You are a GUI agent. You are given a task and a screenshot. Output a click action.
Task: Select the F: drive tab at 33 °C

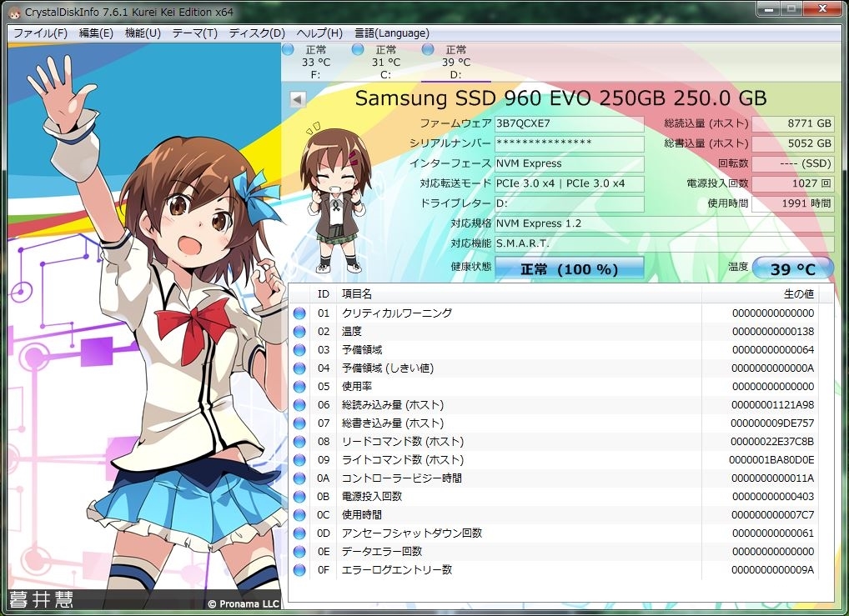click(316, 62)
